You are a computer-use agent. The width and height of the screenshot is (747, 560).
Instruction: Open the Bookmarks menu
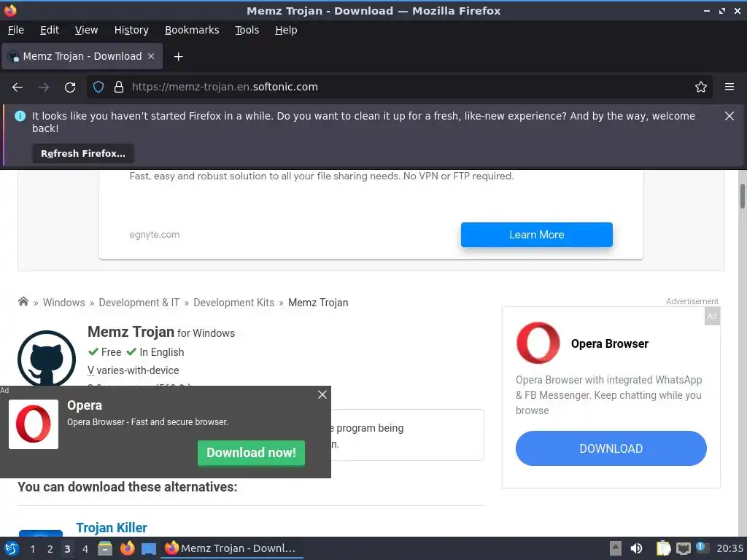(x=192, y=30)
